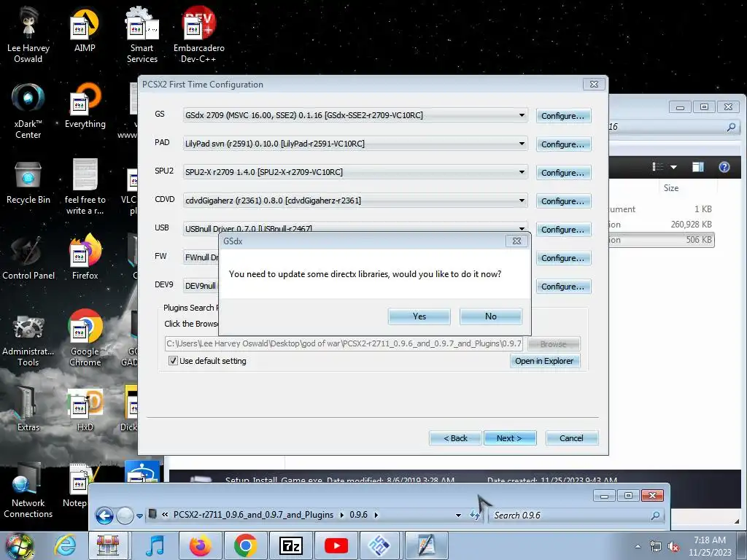Click Cancel in PCSX2 configuration

tap(572, 438)
